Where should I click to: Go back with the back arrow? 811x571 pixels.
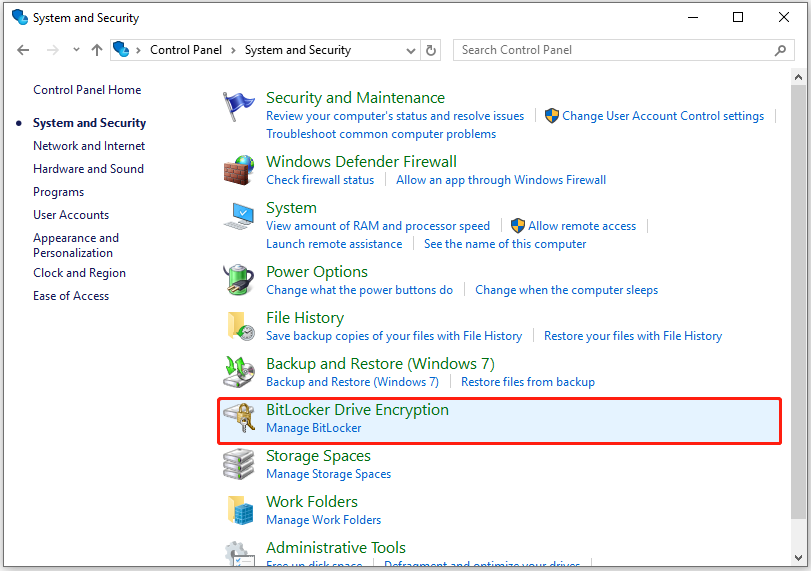[23, 50]
